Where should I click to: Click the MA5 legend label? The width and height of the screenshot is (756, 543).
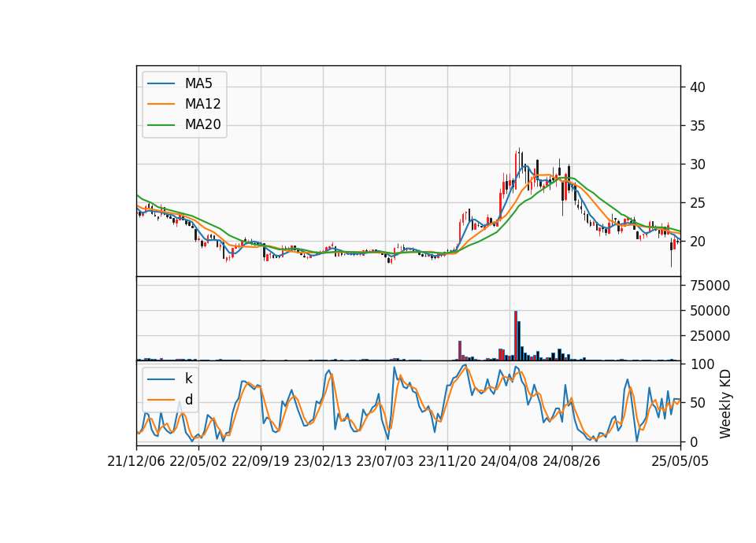(198, 83)
